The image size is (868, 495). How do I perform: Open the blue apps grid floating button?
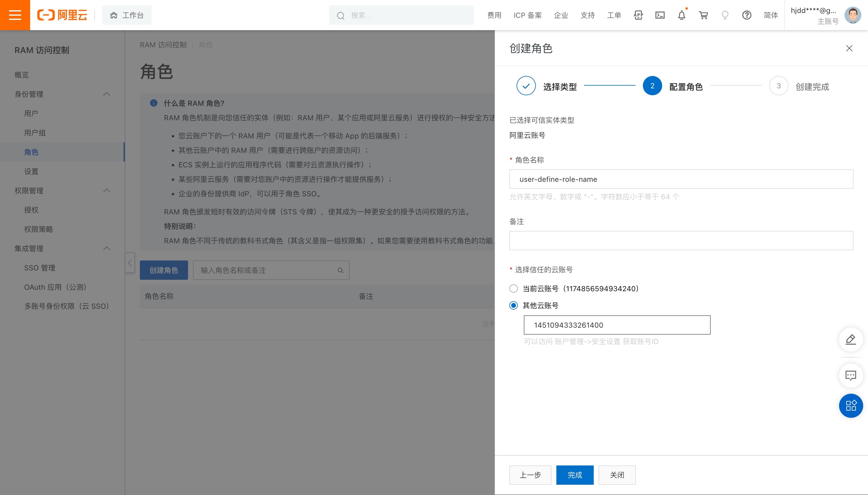851,405
